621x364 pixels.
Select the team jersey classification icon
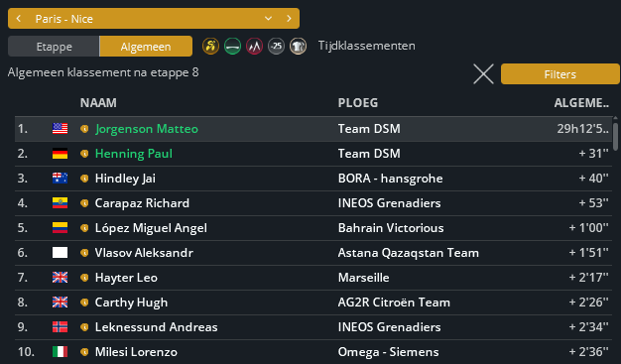[x=298, y=47]
